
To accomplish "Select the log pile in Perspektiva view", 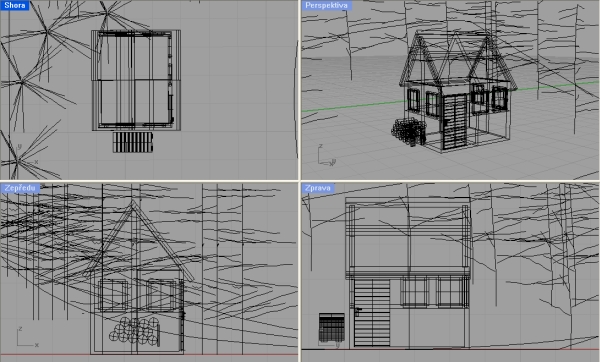I will [408, 132].
